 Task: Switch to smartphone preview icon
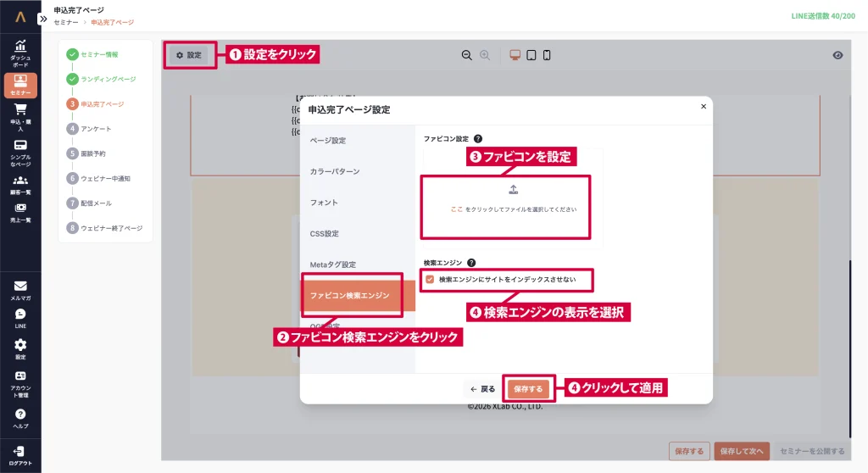tap(547, 55)
